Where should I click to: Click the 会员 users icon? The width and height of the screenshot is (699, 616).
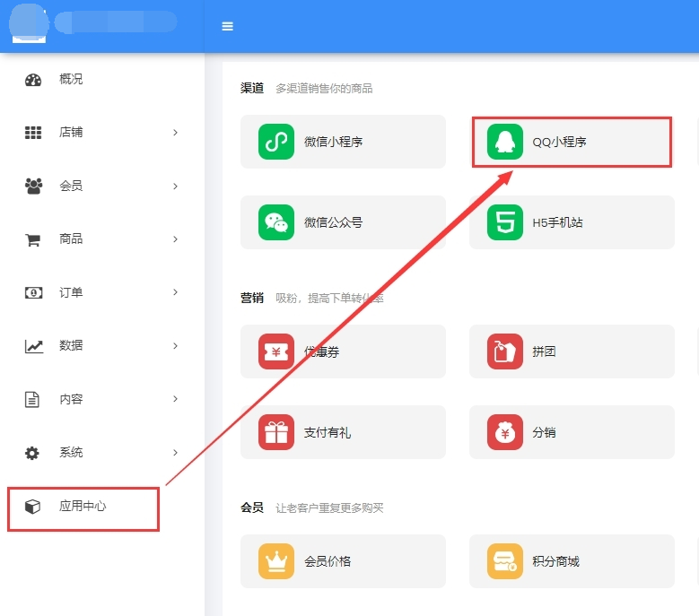point(33,186)
